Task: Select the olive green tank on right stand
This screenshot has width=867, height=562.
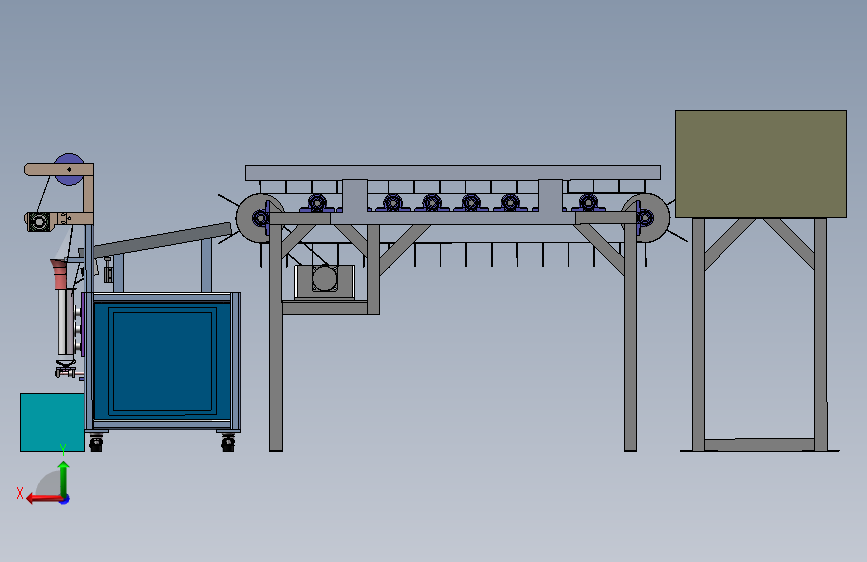Action: (761, 164)
